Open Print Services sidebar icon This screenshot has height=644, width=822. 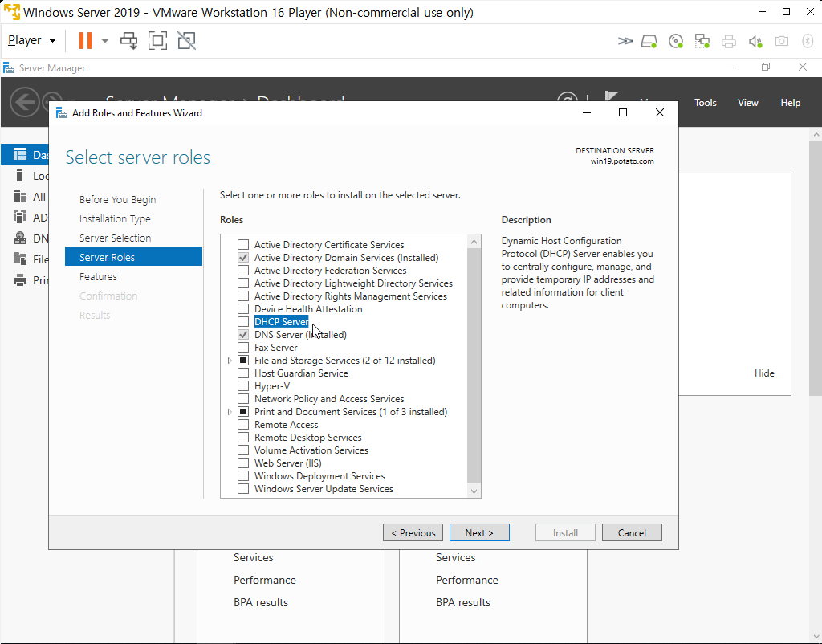(x=20, y=280)
